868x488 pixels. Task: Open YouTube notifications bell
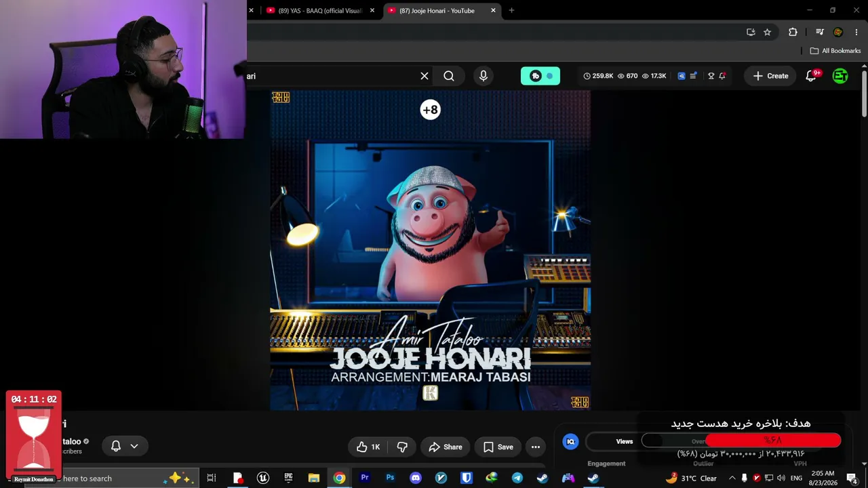[x=811, y=76]
